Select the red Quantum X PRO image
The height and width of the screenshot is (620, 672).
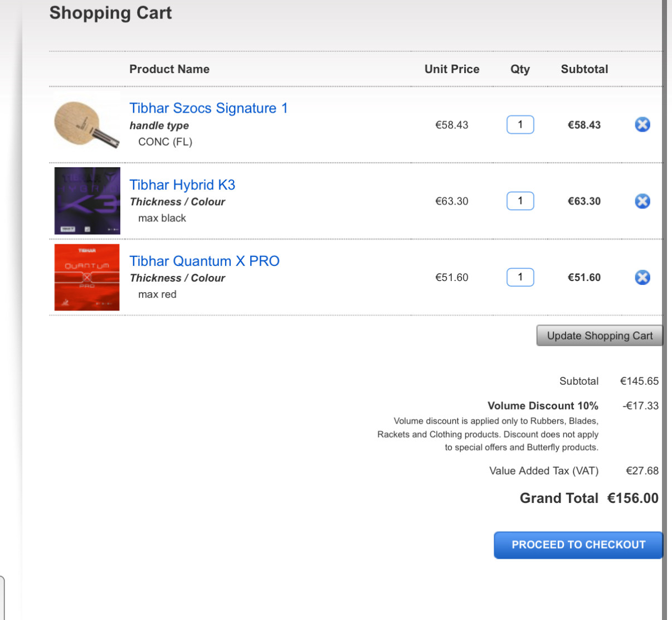click(x=87, y=277)
